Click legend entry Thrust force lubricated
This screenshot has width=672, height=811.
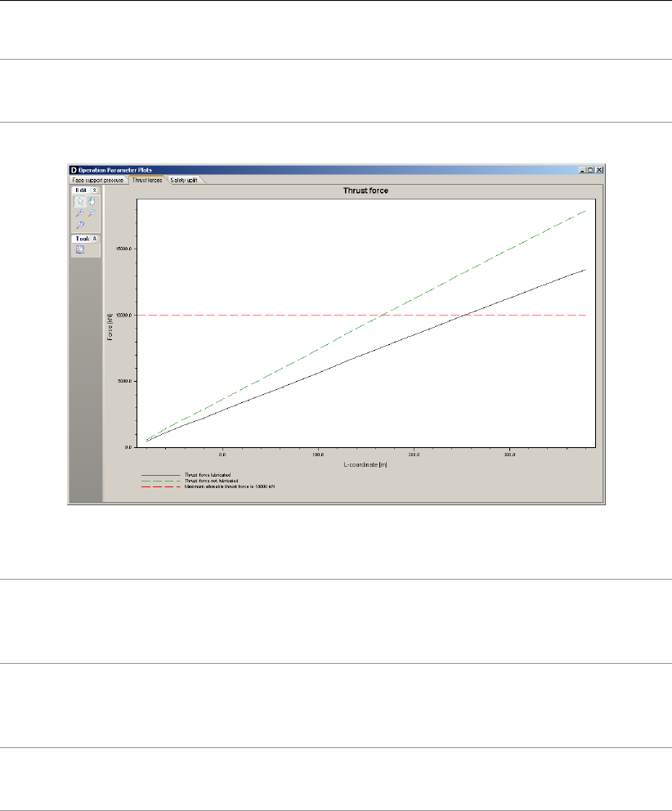(208, 475)
